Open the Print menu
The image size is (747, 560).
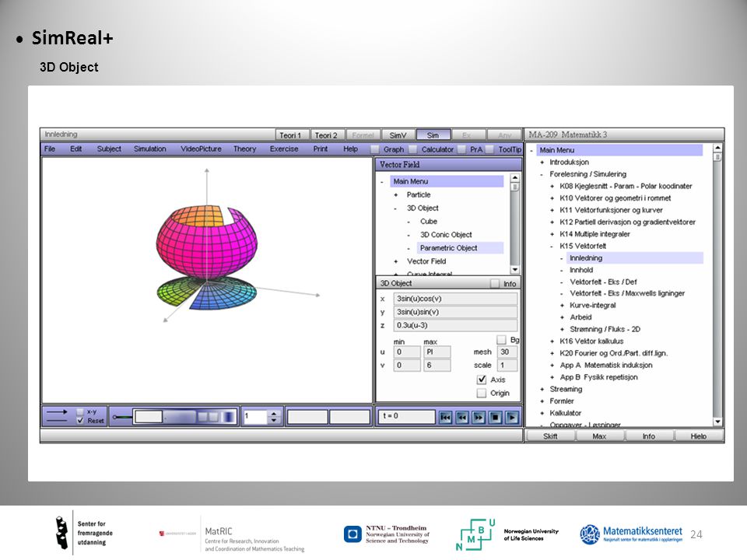tap(321, 149)
